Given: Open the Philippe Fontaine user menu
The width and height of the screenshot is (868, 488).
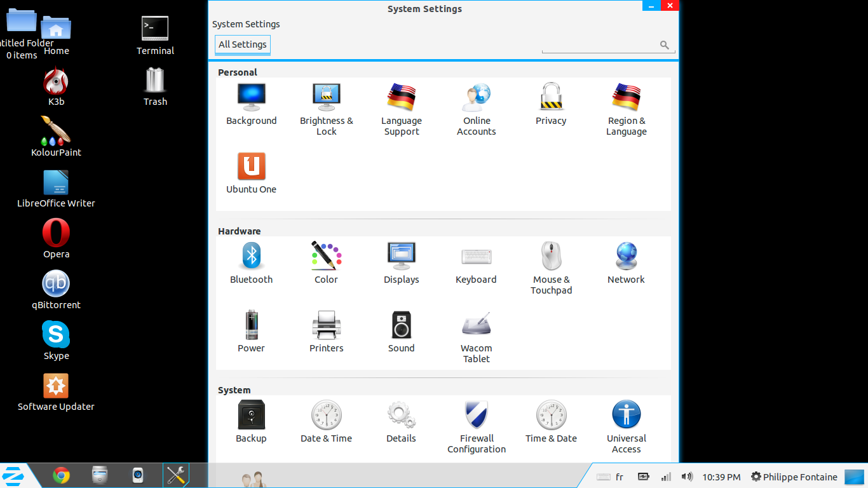Looking at the screenshot, I should [x=794, y=477].
